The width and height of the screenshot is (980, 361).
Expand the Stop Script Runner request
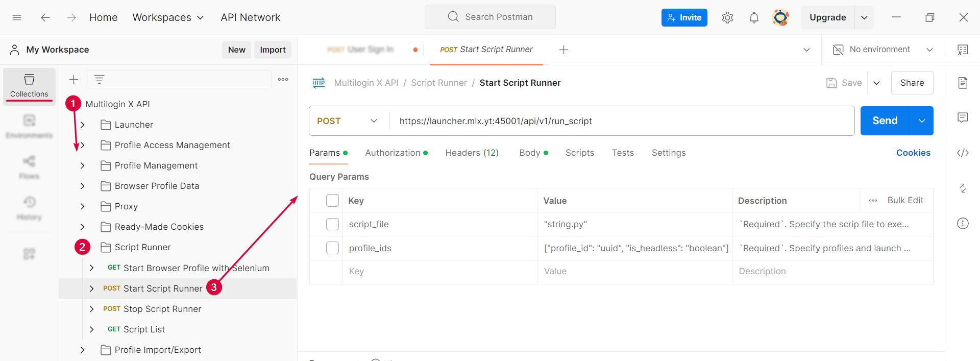coord(91,309)
